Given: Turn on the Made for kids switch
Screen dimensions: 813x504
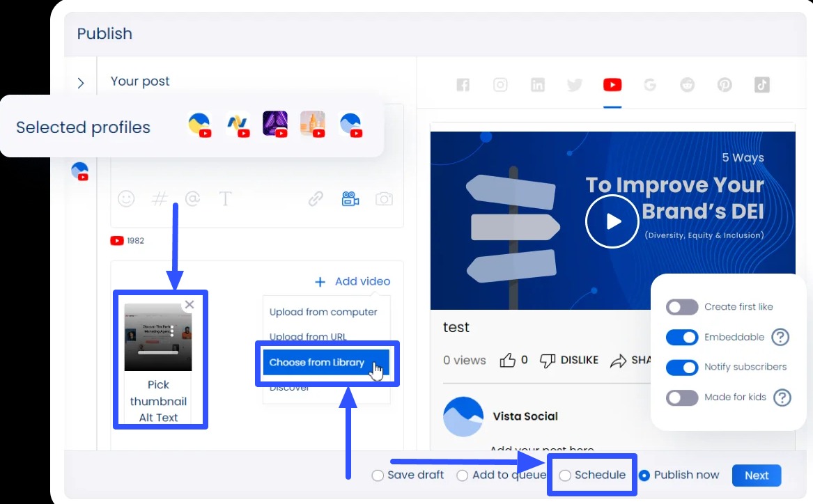Looking at the screenshot, I should pos(681,397).
